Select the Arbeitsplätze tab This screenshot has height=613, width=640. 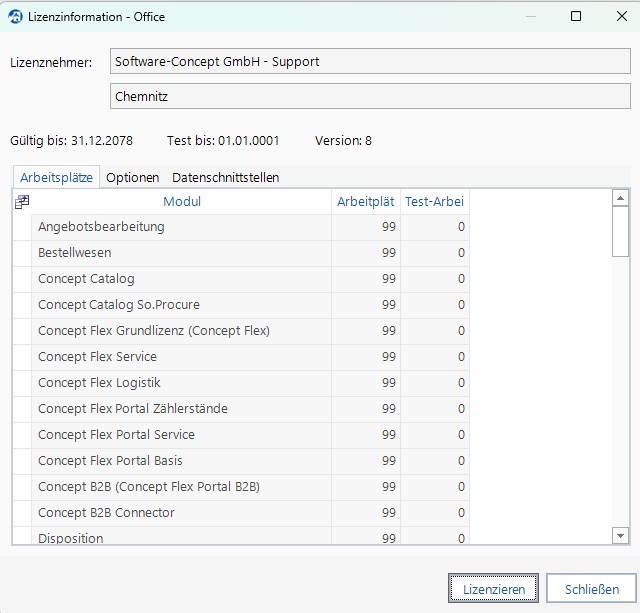[x=56, y=177]
